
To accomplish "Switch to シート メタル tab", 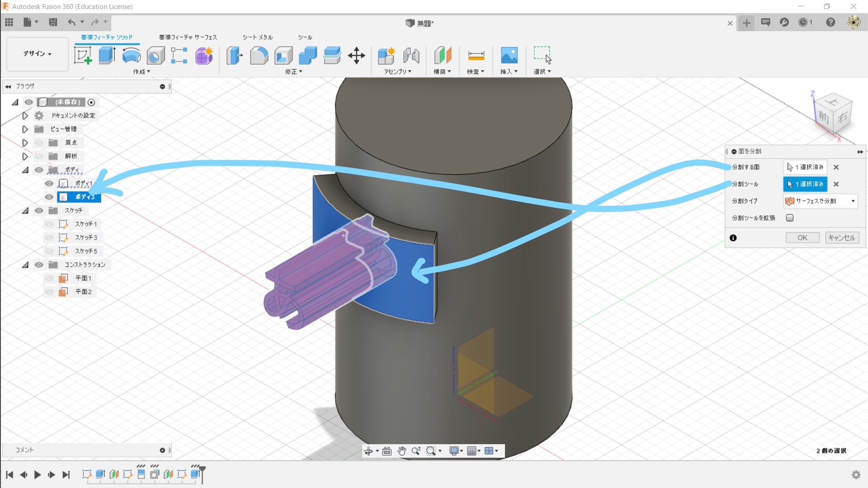I will [x=257, y=37].
